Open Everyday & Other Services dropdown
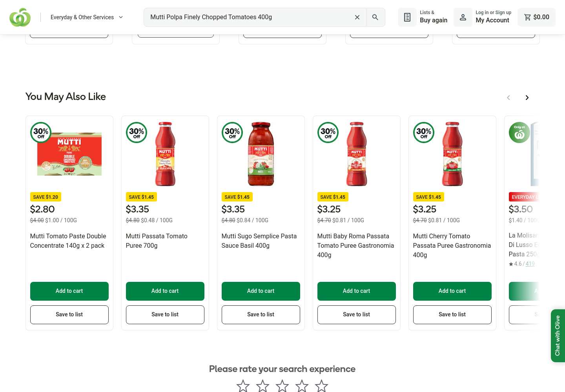Viewport: 565px width, 392px height. (87, 17)
